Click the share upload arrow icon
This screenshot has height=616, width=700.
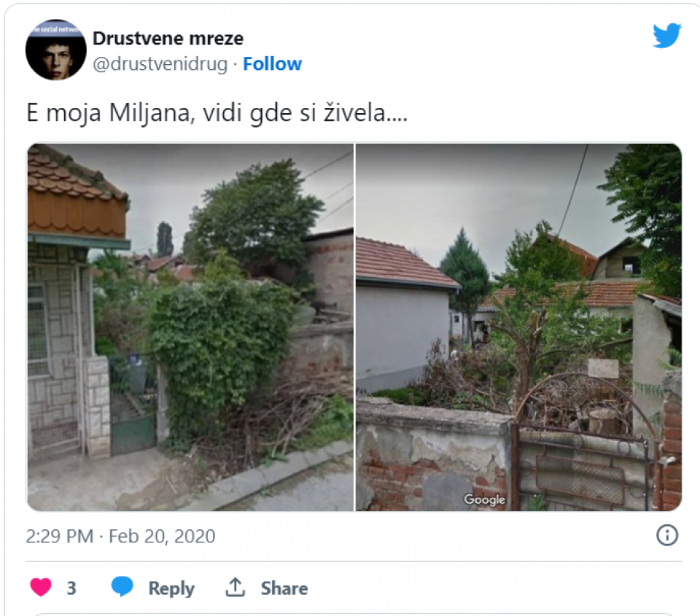coord(236,588)
